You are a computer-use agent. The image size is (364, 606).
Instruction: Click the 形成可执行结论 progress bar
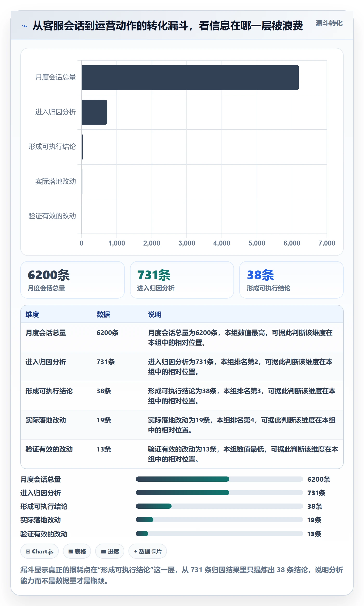coord(219,506)
